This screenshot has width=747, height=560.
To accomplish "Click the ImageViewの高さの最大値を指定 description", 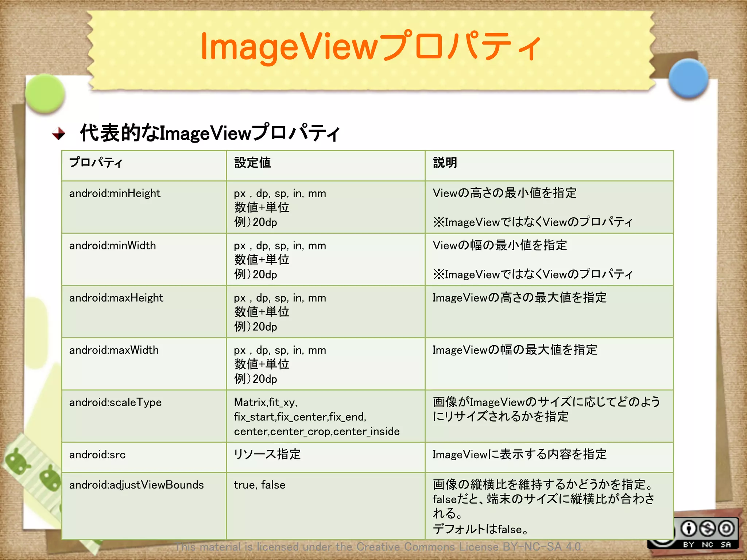I will click(520, 297).
